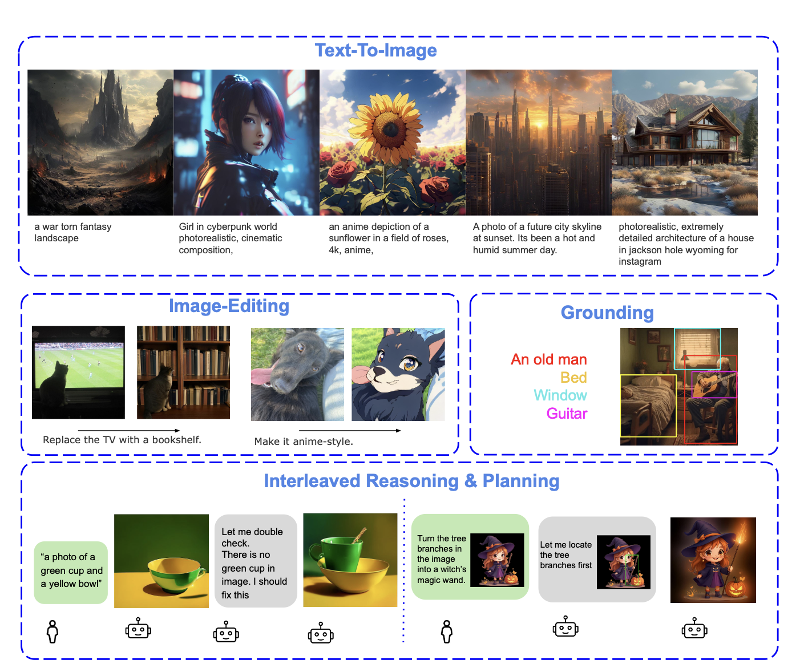
Task: Select the anime-style dog image
Action: click(x=398, y=374)
